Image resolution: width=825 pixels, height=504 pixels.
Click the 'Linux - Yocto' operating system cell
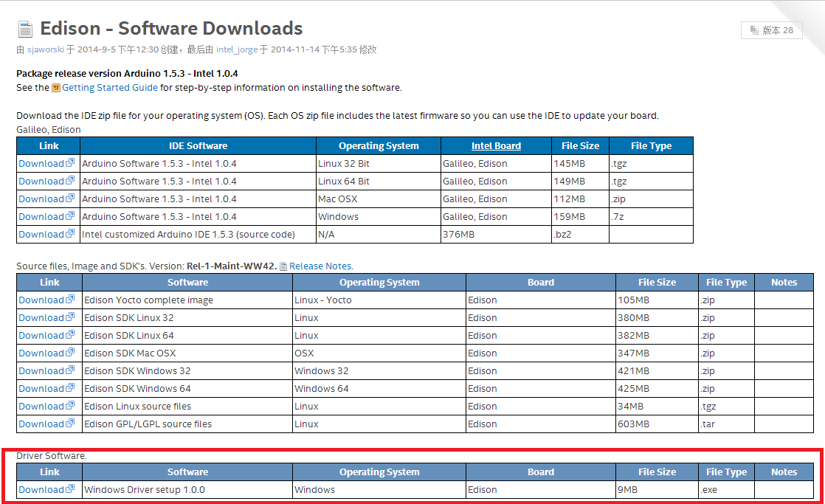[379, 300]
